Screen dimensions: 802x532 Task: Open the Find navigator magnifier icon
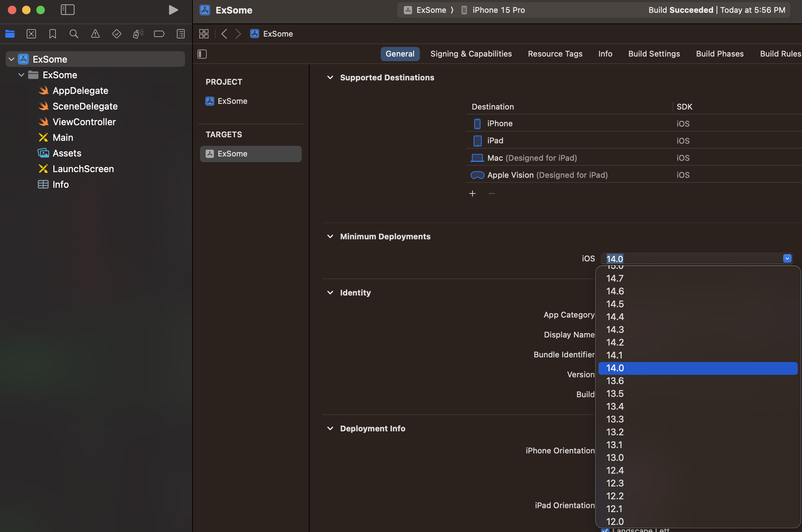[74, 34]
